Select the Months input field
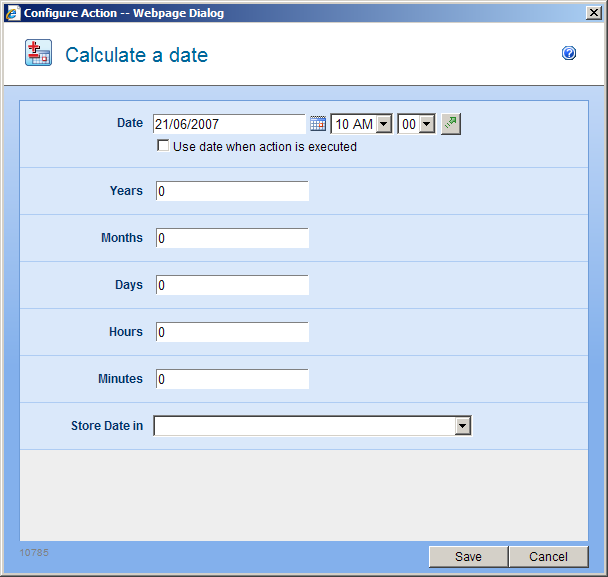Viewport: 608px width, 577px height. point(232,238)
